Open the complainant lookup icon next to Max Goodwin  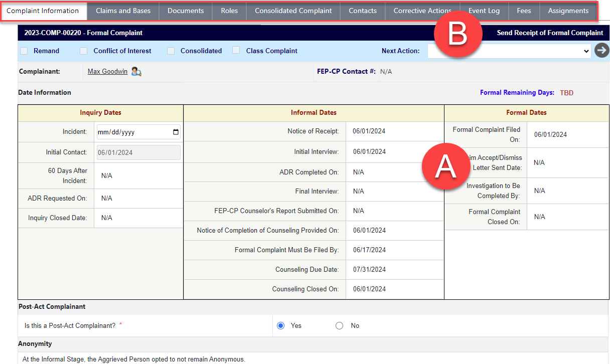tap(136, 72)
